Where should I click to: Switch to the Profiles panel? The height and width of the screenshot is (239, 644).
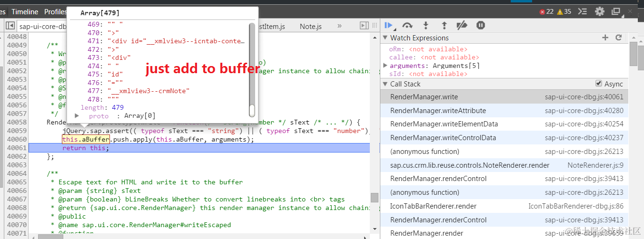(55, 11)
